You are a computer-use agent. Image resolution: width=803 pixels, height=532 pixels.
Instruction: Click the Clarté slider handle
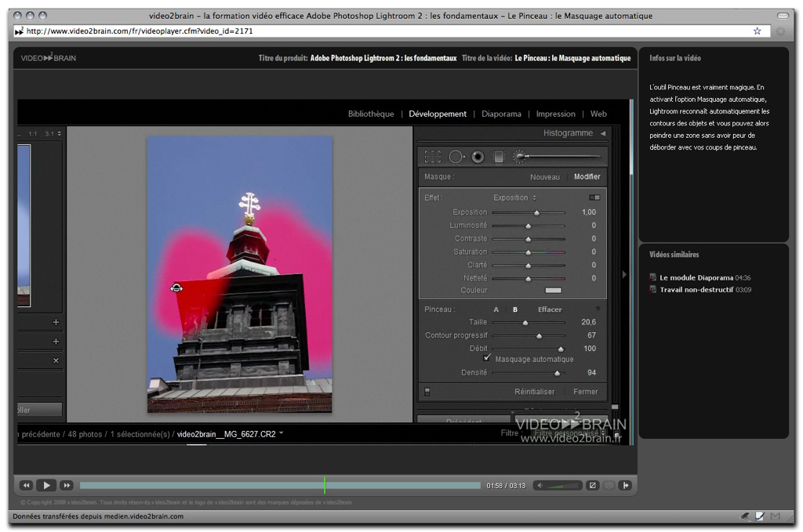pos(529,266)
